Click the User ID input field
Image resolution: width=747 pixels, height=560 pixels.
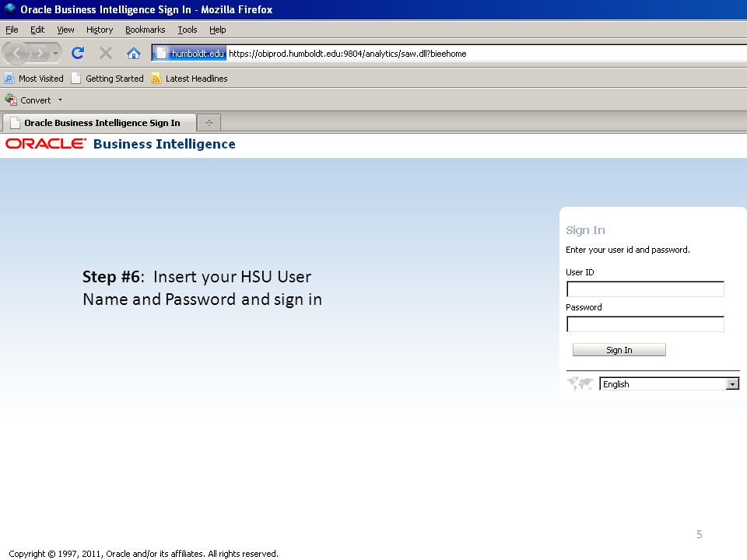pyautogui.click(x=645, y=289)
